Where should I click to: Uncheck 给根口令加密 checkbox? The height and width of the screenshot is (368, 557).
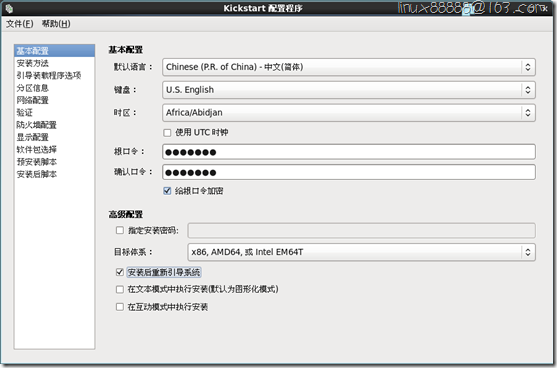pyautogui.click(x=167, y=191)
